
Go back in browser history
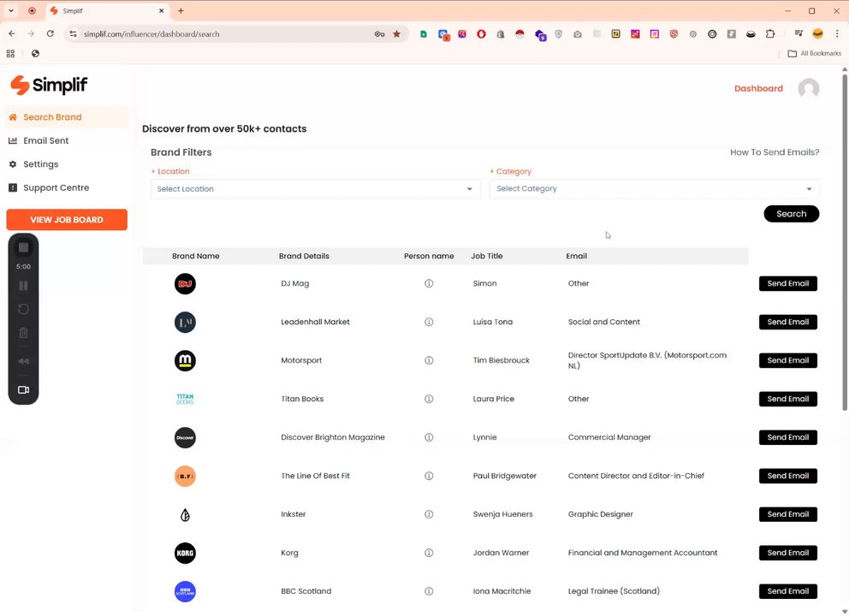tap(12, 33)
